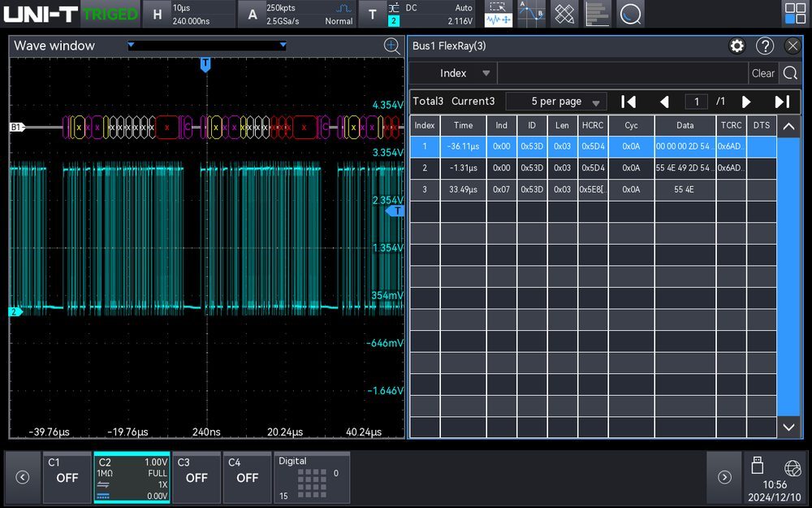The height and width of the screenshot is (508, 812).
Task: Click the Ind cell 0x07
Action: [x=501, y=189]
